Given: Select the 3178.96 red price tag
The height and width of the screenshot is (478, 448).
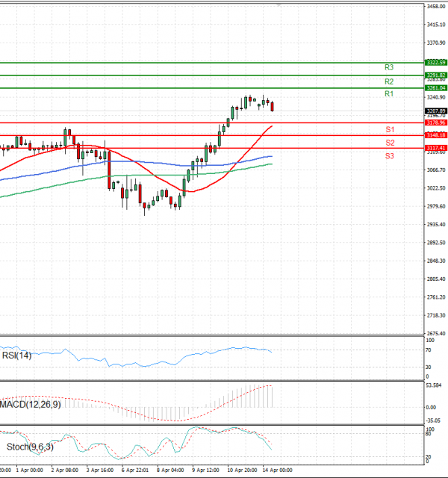Looking at the screenshot, I should (x=435, y=122).
